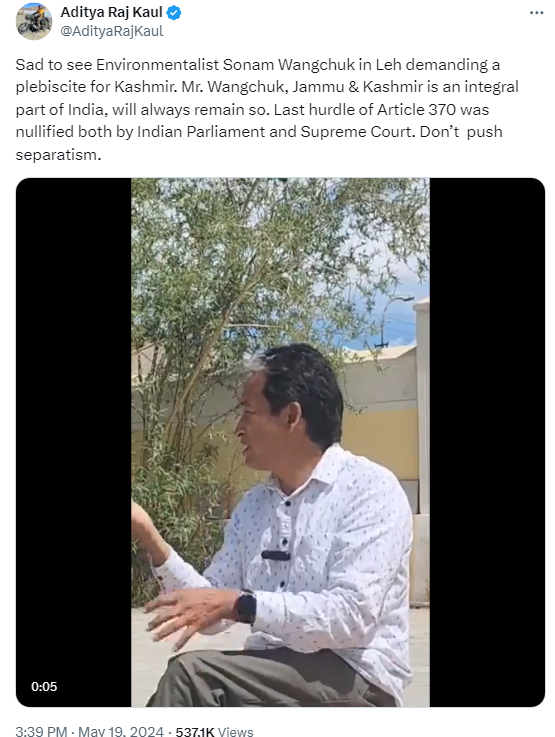This screenshot has width=555, height=737.
Task: Click Aditya Raj Kaul's profile avatar
Action: pos(34,21)
